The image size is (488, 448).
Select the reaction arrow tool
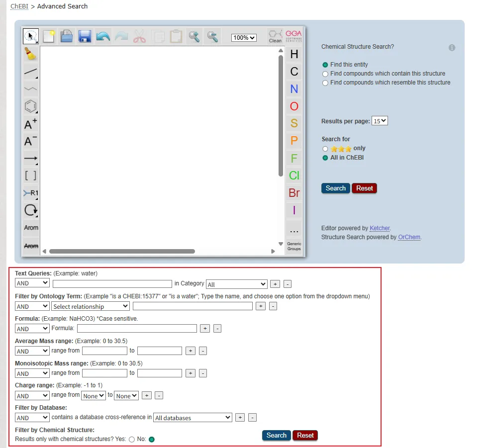pos(31,159)
